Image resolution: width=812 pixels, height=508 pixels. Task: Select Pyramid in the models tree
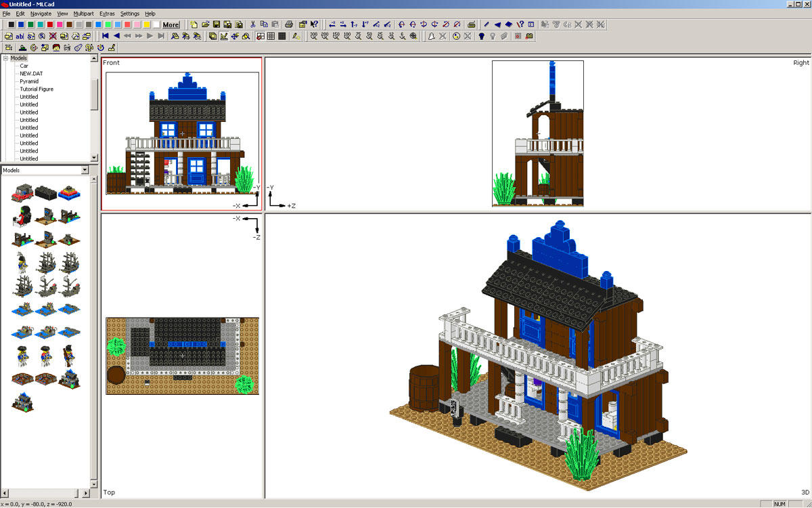(29, 81)
